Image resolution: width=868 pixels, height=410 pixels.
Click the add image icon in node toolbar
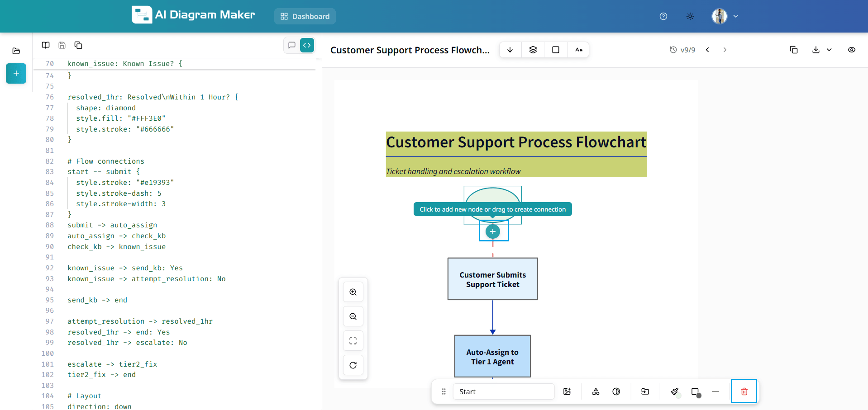567,391
